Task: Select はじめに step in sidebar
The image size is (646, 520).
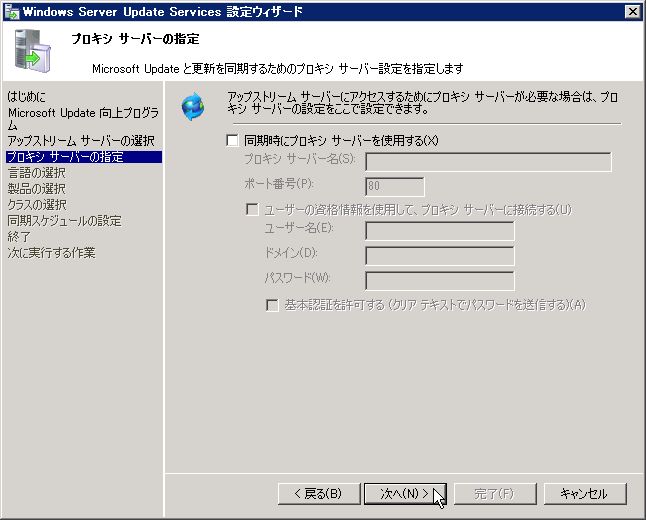Action: tap(27, 96)
